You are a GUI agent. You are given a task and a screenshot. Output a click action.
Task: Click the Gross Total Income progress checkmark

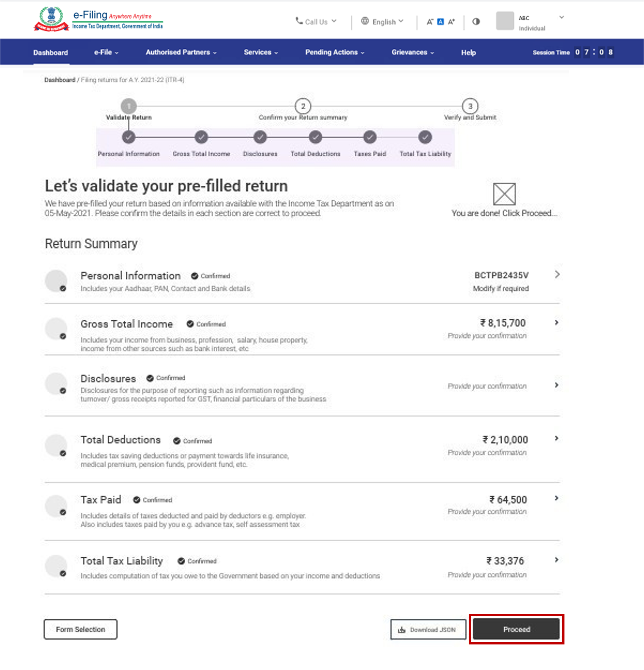point(201,137)
